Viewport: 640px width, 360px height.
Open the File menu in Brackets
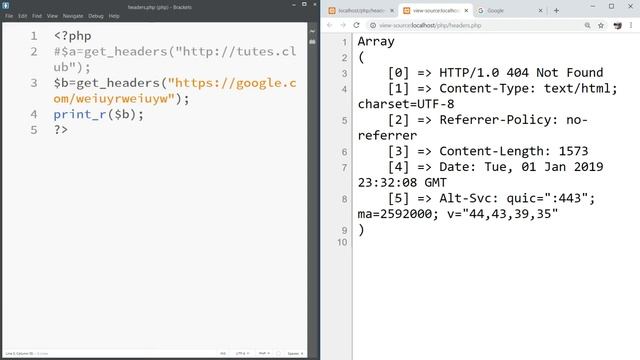pyautogui.click(x=9, y=16)
